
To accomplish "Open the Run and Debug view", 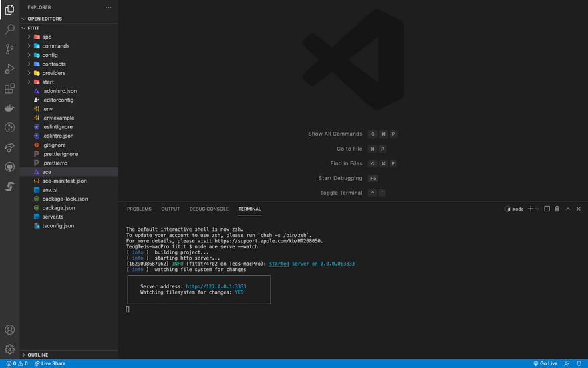I will point(9,69).
